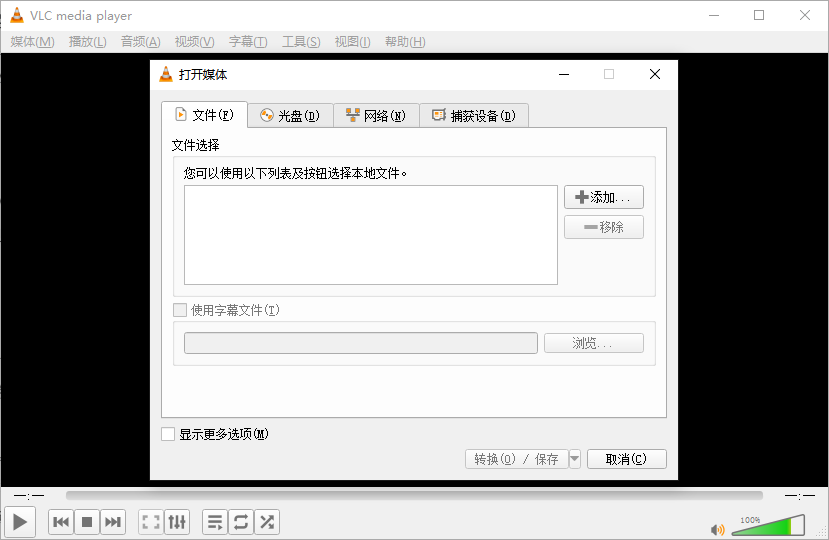The width and height of the screenshot is (829, 540).
Task: Close the 打开媒体 dialog
Action: pos(655,75)
